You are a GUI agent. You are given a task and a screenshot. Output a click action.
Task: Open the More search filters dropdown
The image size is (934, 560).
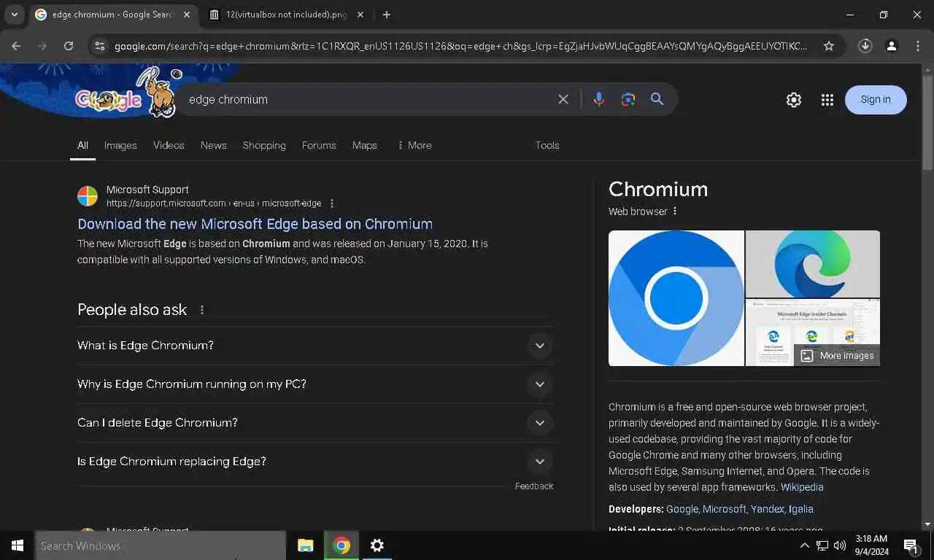pyautogui.click(x=414, y=145)
